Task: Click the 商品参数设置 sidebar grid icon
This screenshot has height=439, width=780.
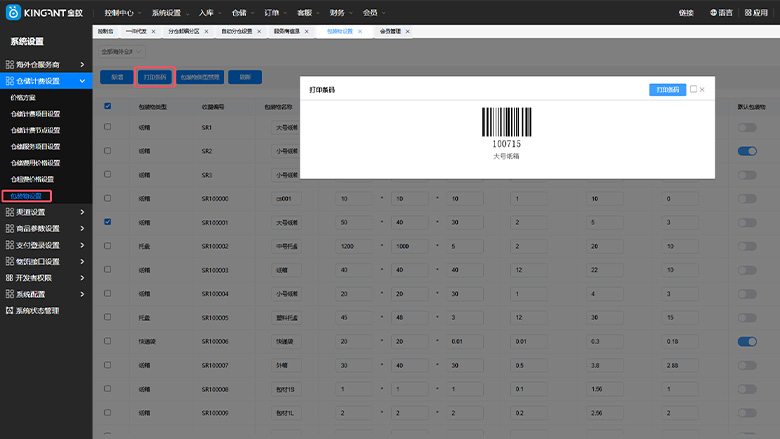Action: click(x=9, y=229)
